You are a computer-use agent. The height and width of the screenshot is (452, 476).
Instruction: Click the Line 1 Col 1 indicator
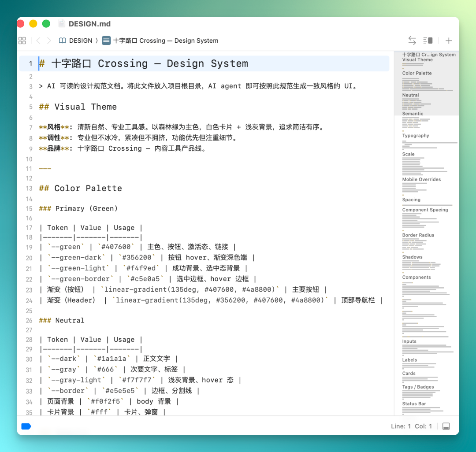click(411, 426)
